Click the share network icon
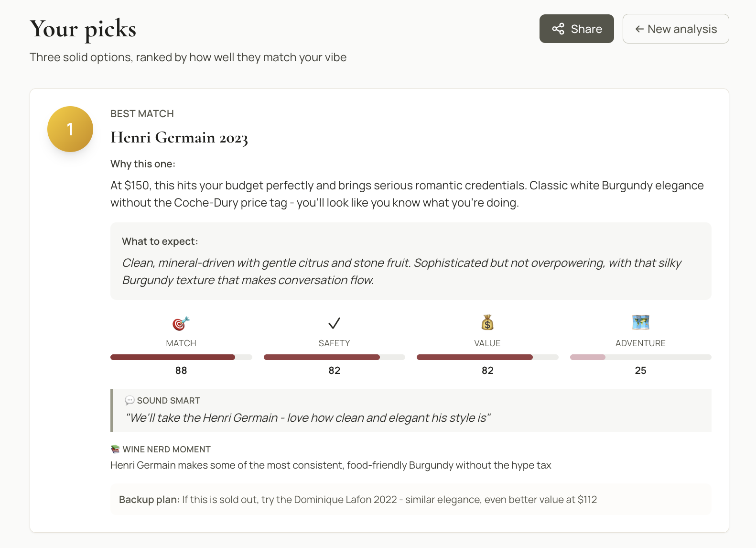Screen dimensions: 756x548 coord(558,29)
